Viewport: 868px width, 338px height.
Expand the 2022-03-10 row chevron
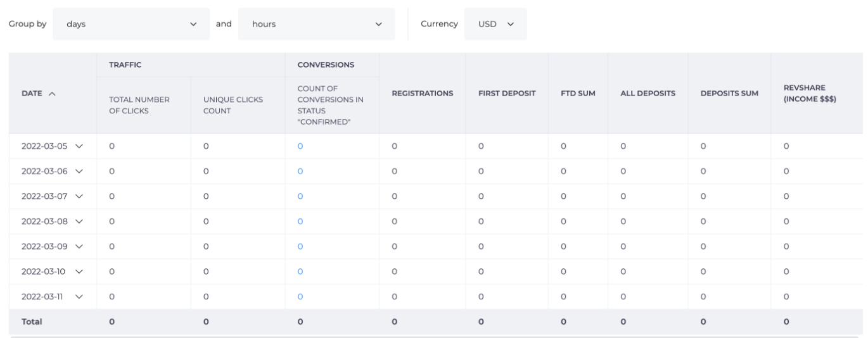coord(79,272)
